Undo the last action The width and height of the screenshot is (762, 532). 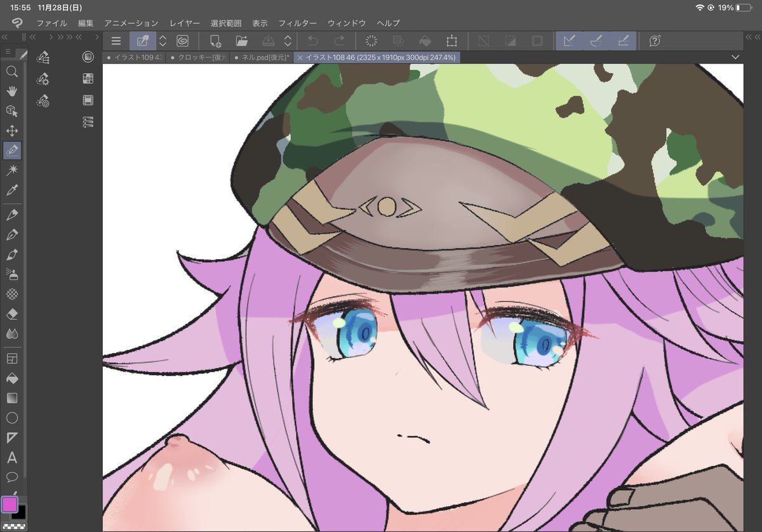[313, 41]
